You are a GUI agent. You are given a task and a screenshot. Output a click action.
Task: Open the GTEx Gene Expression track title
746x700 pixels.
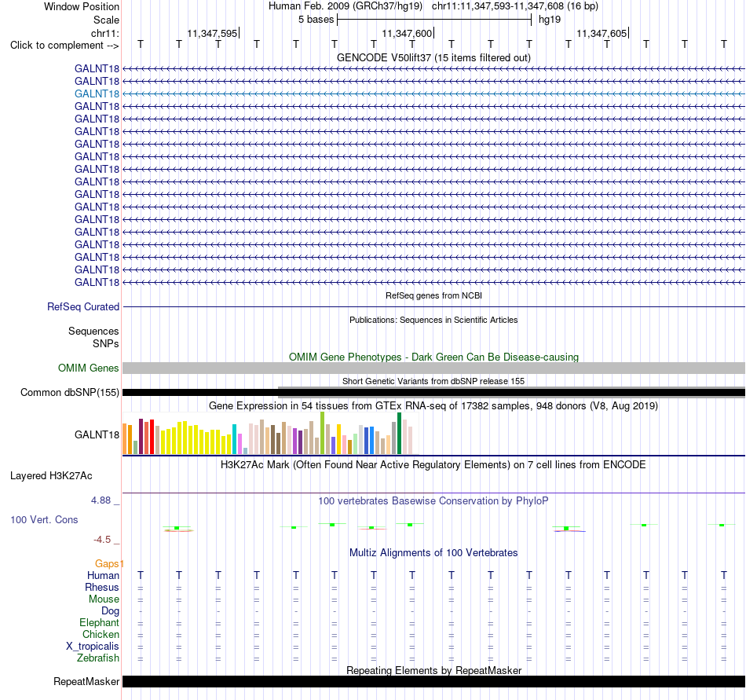(x=433, y=406)
